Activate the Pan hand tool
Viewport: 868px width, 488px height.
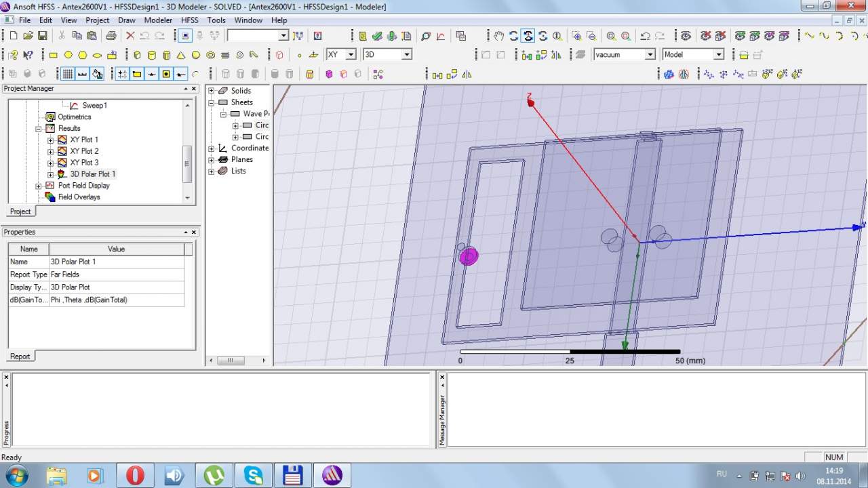[x=498, y=36]
